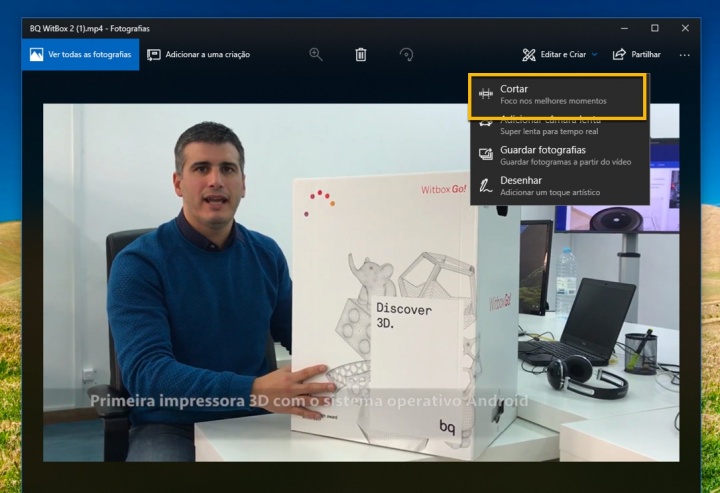Image resolution: width=720 pixels, height=493 pixels.
Task: Click the trash can delete icon
Action: [x=361, y=54]
